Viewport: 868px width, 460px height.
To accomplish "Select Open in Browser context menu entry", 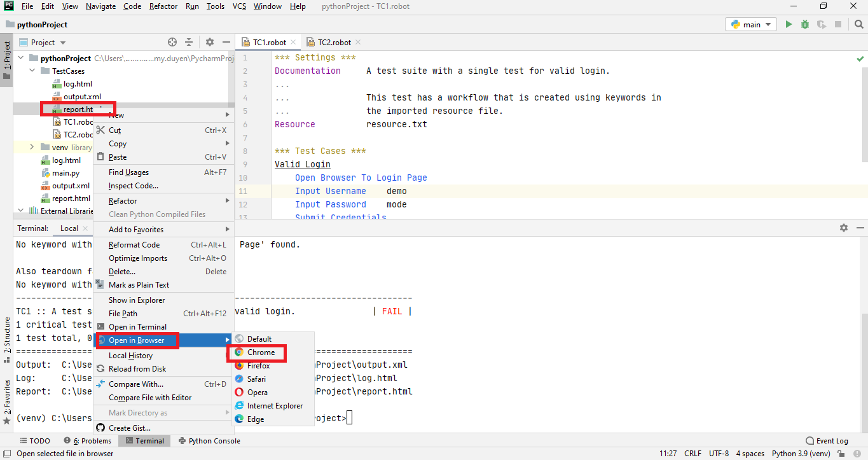I will click(137, 340).
